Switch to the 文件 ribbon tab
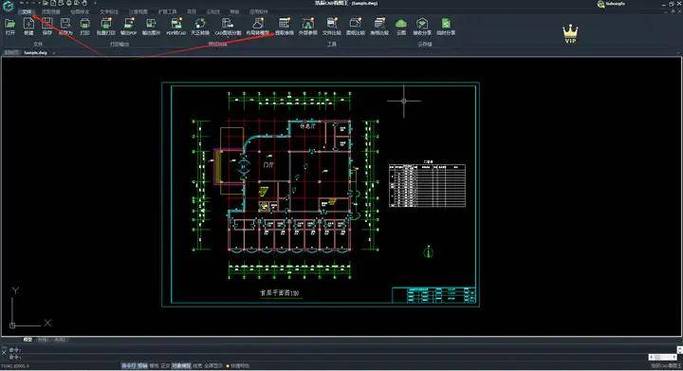Image resolution: width=683 pixels, height=371 pixels. pyautogui.click(x=27, y=12)
